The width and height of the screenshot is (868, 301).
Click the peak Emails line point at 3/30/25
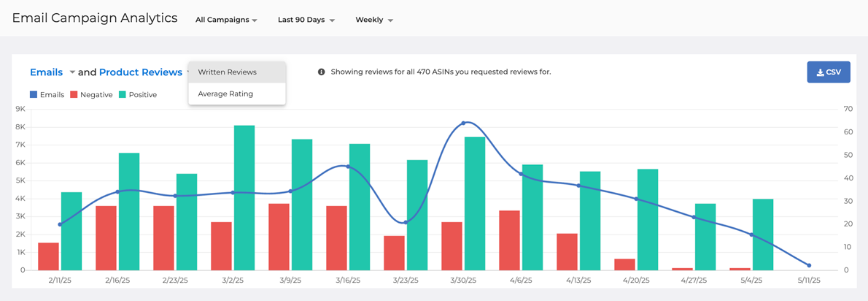pos(464,123)
